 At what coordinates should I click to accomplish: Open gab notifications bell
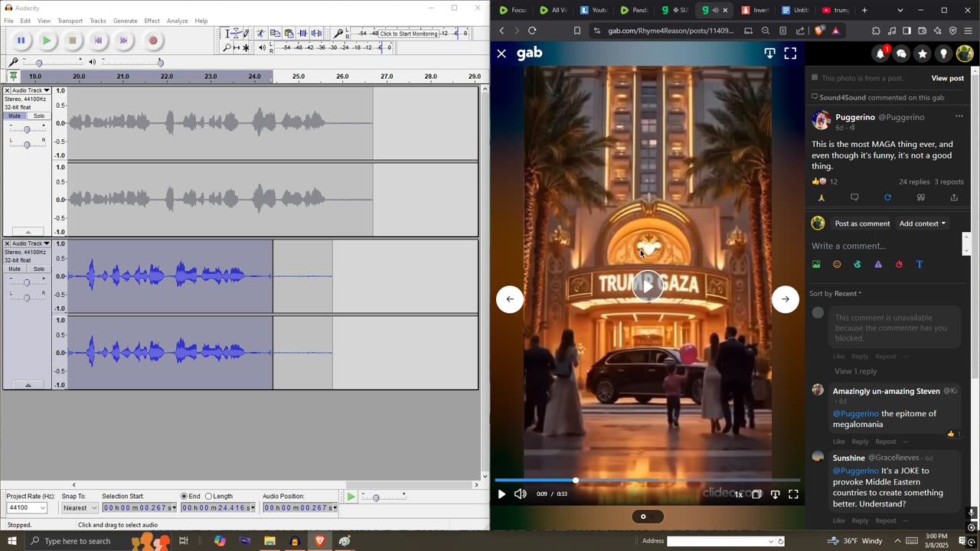click(880, 54)
